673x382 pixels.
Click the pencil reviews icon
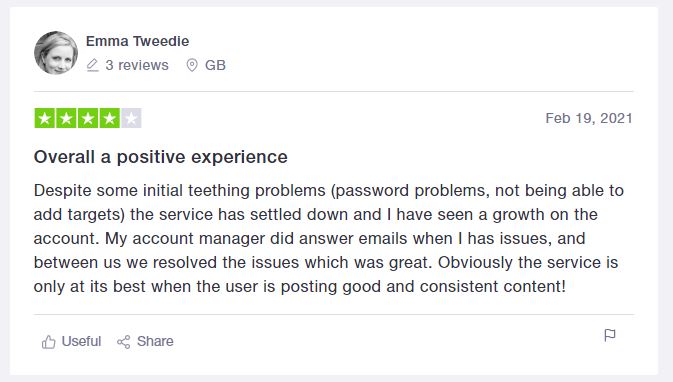tap(92, 65)
